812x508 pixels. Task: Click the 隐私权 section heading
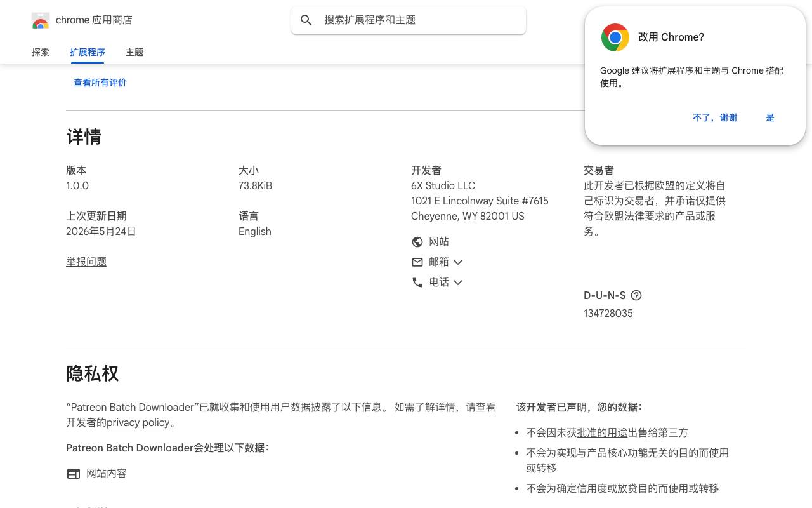point(93,374)
